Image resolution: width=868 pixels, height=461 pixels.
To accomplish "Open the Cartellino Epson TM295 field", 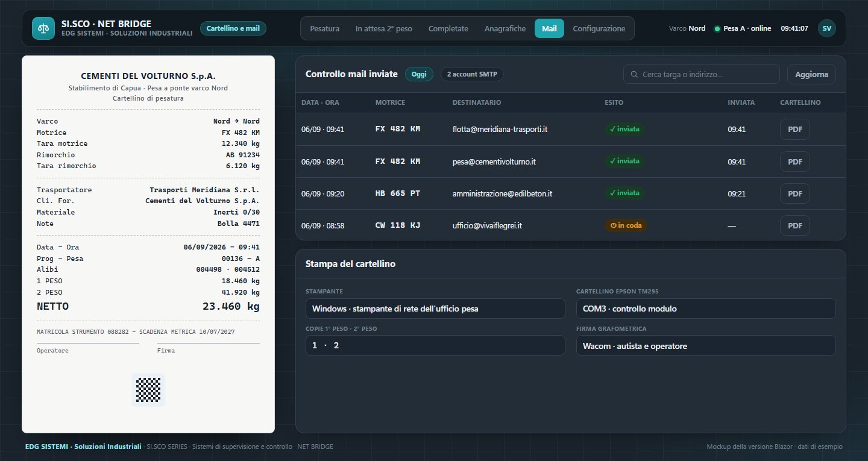I will (x=706, y=309).
